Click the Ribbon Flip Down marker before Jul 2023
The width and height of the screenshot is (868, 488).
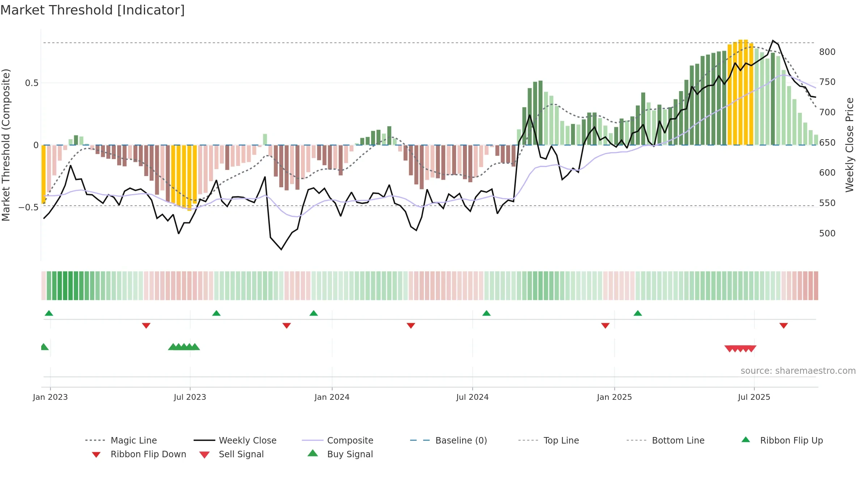(x=146, y=326)
